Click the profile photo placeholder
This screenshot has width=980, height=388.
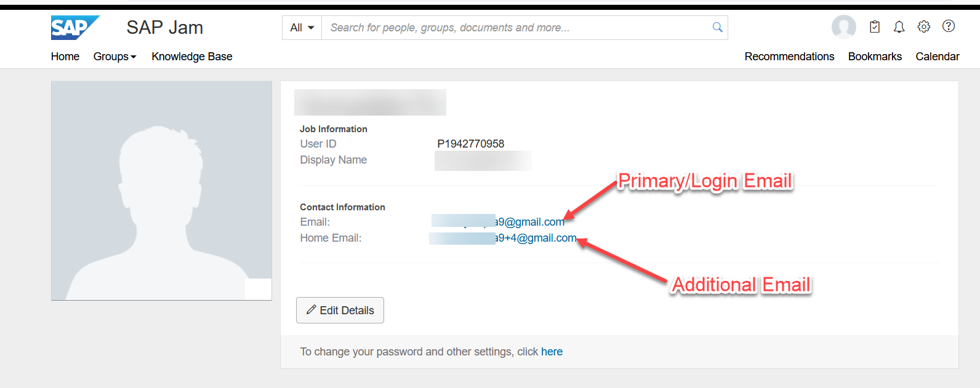pyautogui.click(x=161, y=191)
